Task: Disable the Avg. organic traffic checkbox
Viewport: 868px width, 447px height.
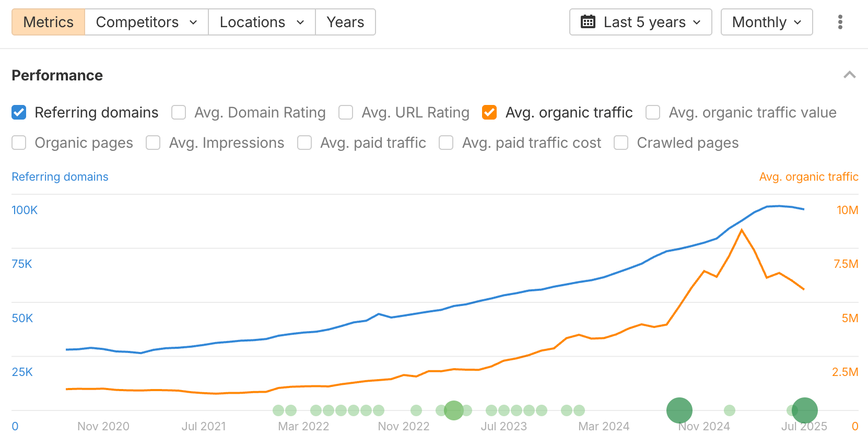Action: click(x=489, y=112)
